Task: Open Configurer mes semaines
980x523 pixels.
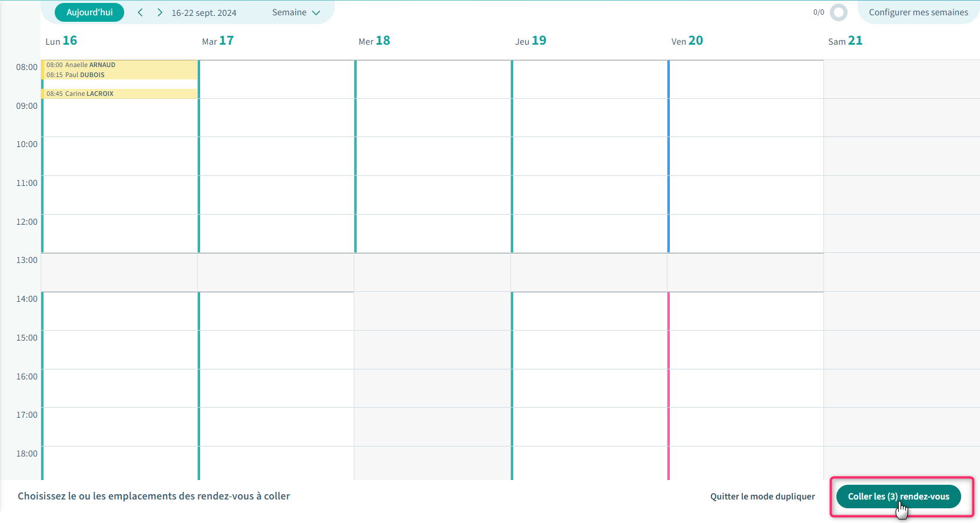Action: pos(918,12)
